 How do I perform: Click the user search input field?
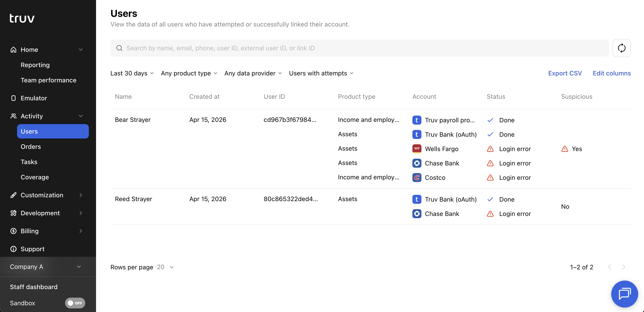click(300, 48)
